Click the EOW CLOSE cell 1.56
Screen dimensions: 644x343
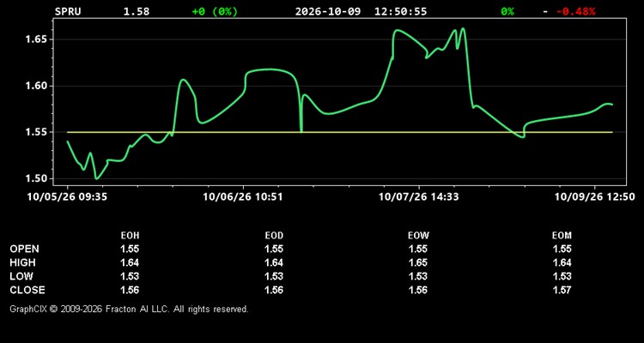coord(418,290)
